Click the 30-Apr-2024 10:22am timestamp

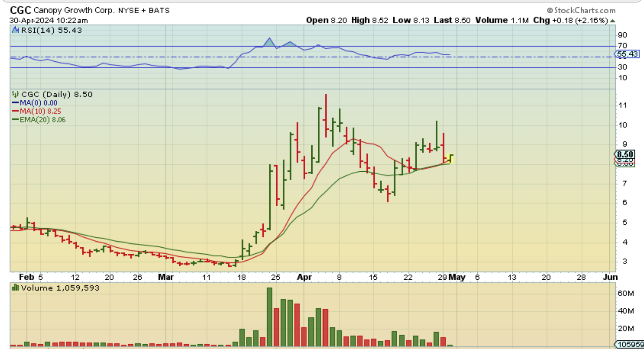49,21
